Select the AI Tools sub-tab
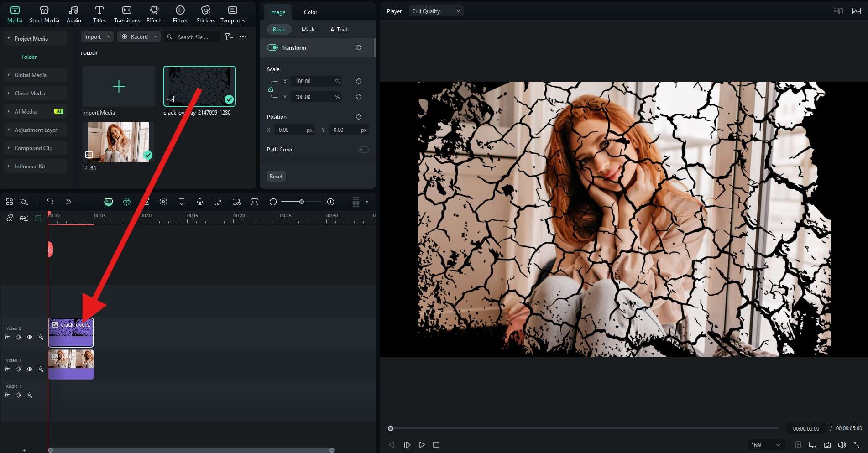Screen dimensions: 868x453 [x=340, y=30]
